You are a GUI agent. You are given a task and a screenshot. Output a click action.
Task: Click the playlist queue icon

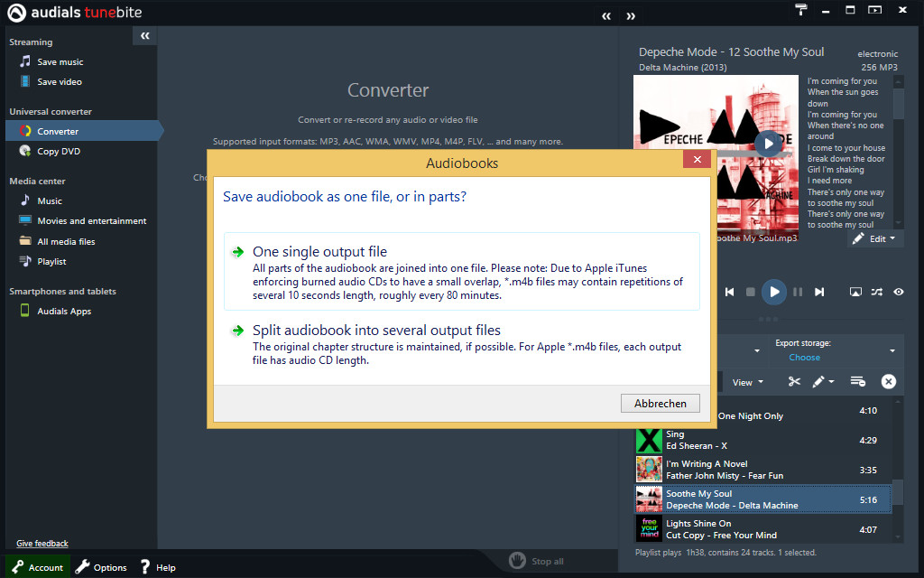click(858, 382)
